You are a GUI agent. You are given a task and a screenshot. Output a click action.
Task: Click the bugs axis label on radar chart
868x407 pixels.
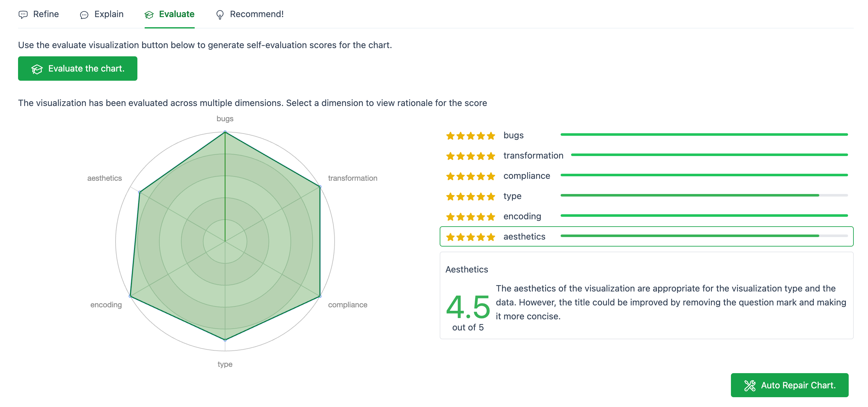pos(225,119)
